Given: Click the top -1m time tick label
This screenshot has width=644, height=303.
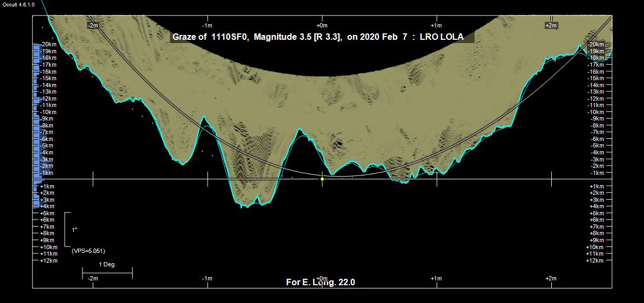Looking at the screenshot, I should pyautogui.click(x=207, y=25).
